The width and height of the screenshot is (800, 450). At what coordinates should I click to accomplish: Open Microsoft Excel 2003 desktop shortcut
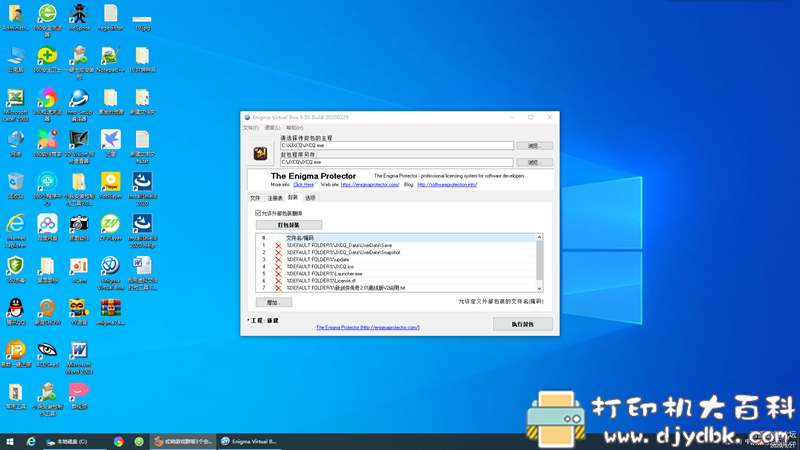pos(16,105)
